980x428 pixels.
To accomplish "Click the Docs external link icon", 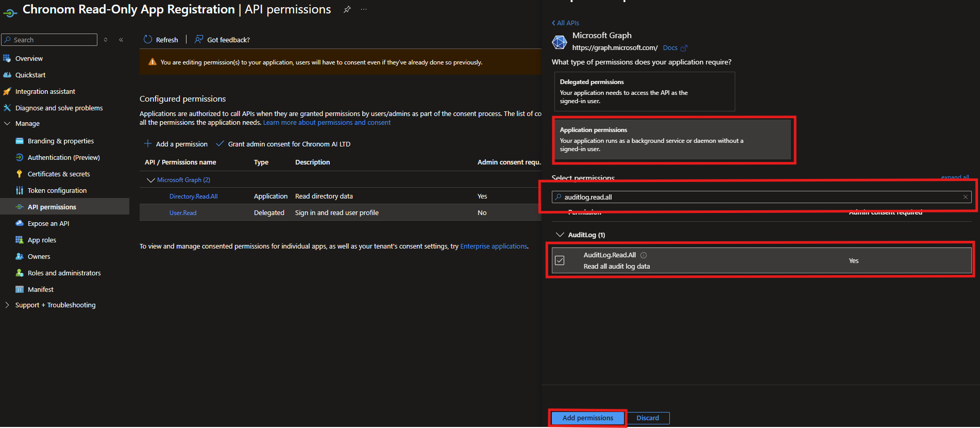I will [684, 48].
